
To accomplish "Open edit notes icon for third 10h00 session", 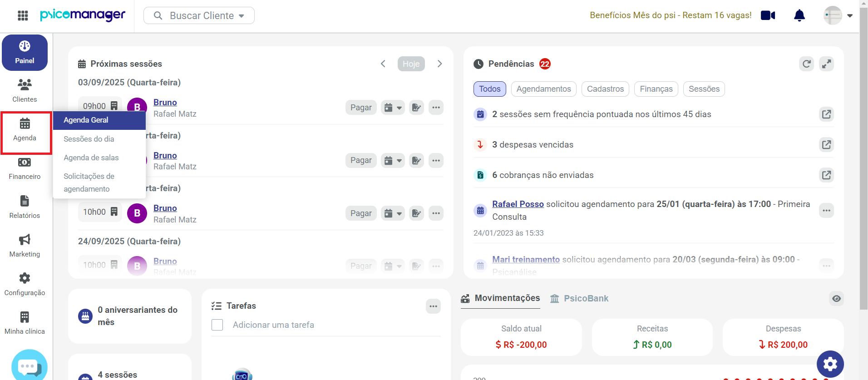I will point(416,213).
